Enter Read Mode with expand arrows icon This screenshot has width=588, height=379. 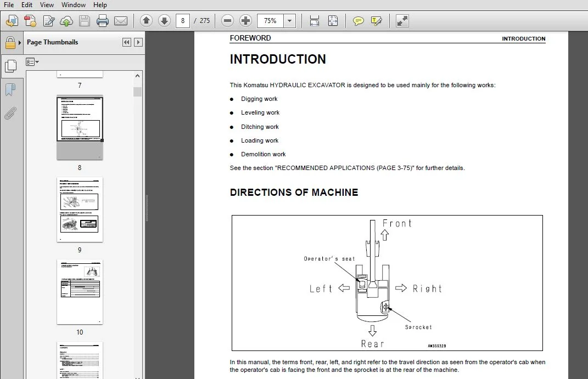(402, 21)
